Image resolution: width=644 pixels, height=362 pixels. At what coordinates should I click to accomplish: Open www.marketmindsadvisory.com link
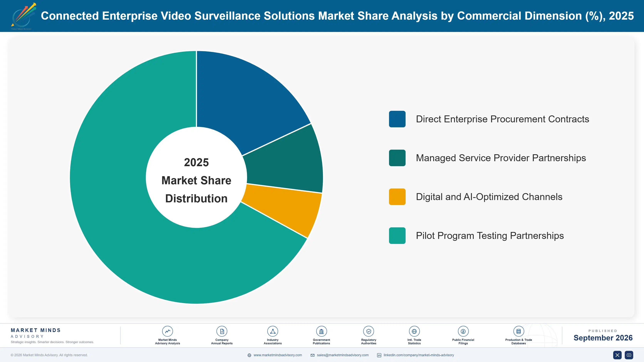(278, 355)
